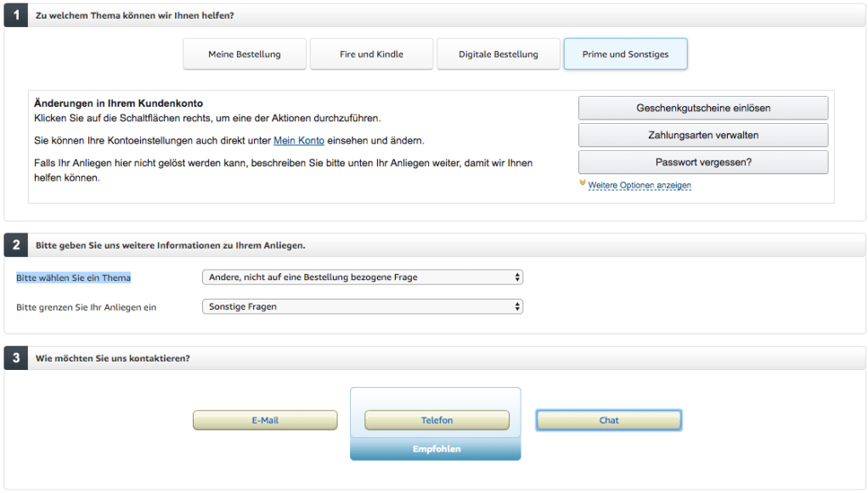Click highlighted 'Bitte wählen Sie ein Thema' label
The image size is (868, 493).
point(74,278)
